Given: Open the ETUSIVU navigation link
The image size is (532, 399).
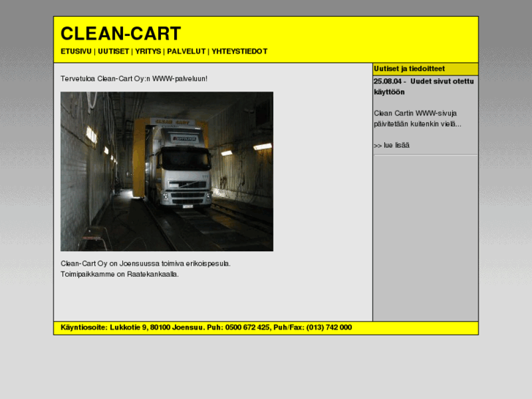Looking at the screenshot, I should [x=76, y=51].
